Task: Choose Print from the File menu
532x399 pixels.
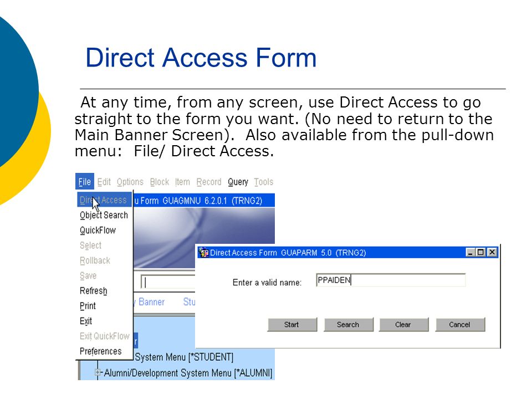Action: point(88,306)
